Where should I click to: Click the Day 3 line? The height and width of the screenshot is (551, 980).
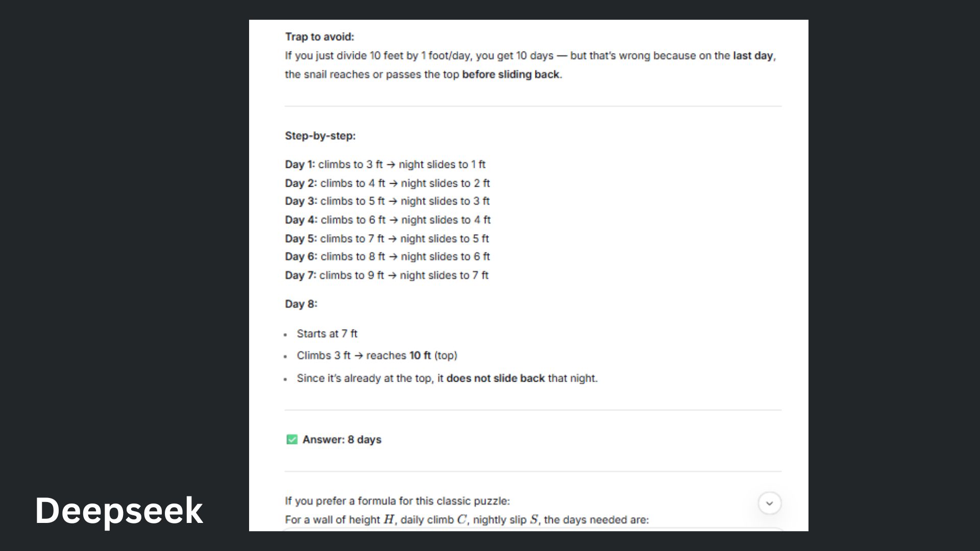pos(387,201)
